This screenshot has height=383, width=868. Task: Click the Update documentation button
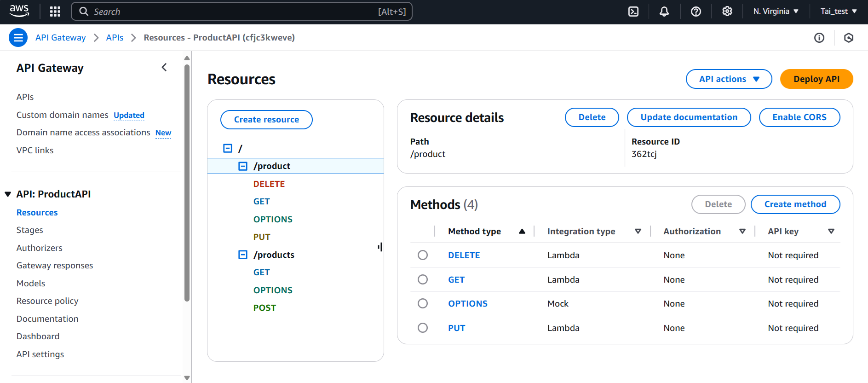[x=689, y=117]
